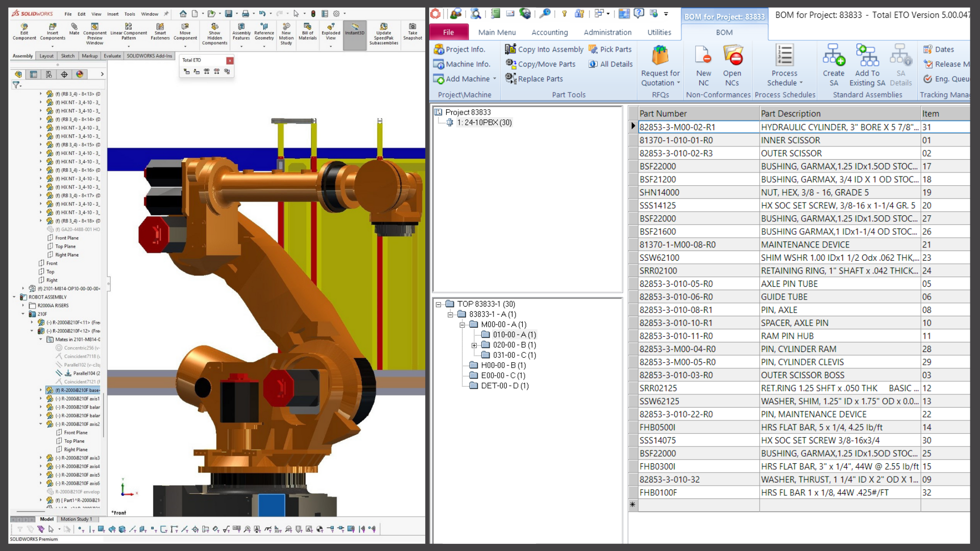980x551 pixels.
Task: Select the Mate tool in the Assembly ribbon
Action: [74, 32]
